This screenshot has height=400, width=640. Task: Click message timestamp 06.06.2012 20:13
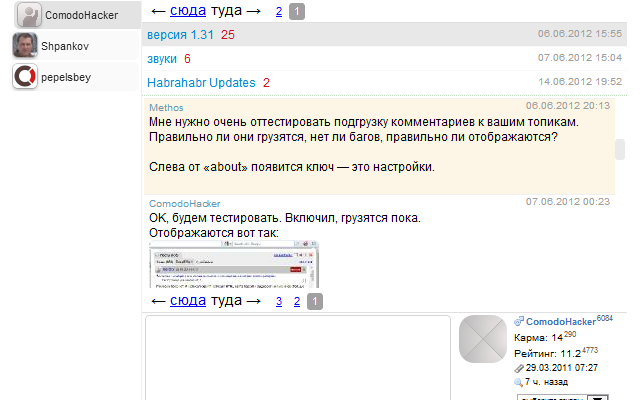coord(567,106)
